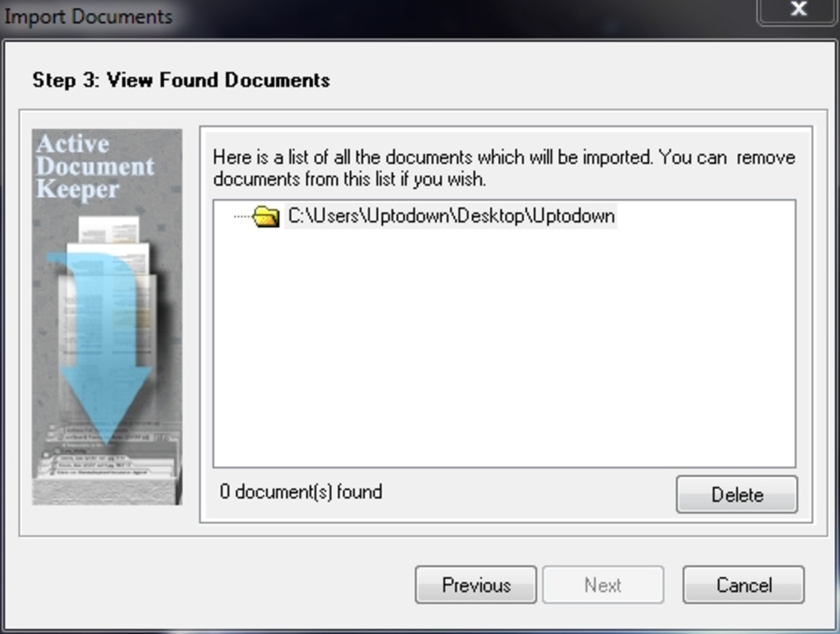840x634 pixels.
Task: Click the Import Documents title bar
Action: click(x=375, y=16)
